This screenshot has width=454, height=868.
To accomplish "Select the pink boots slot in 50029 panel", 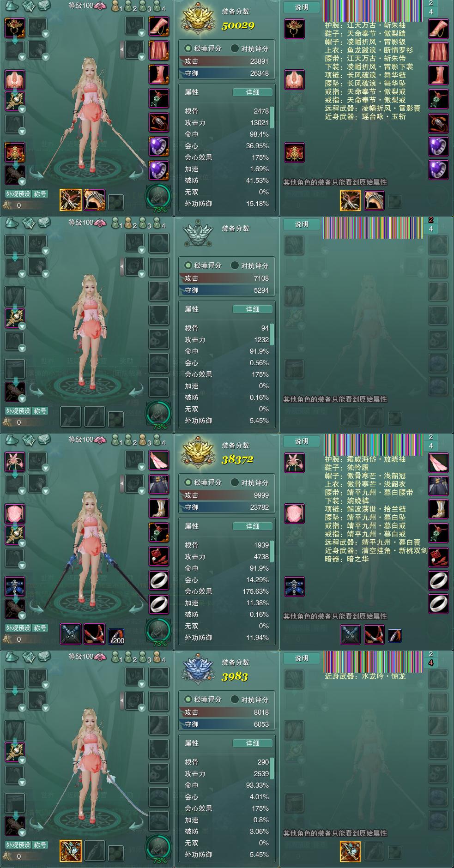I will (x=158, y=74).
